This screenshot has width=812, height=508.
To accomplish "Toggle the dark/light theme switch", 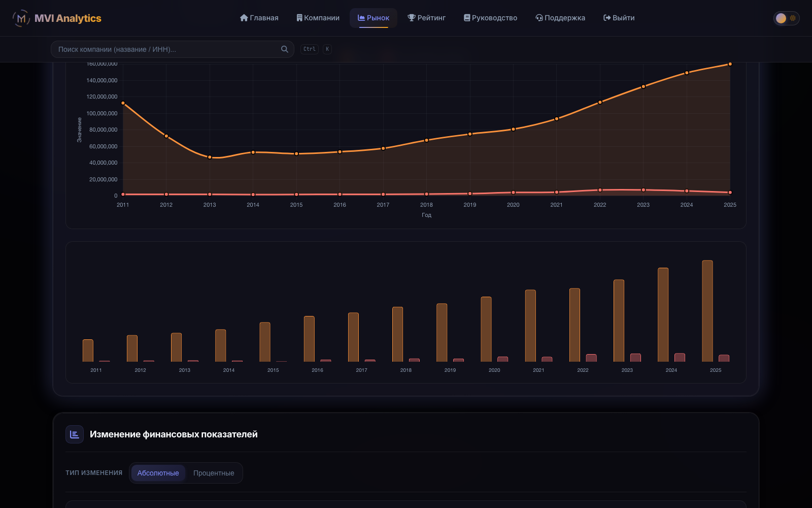I will point(786,18).
